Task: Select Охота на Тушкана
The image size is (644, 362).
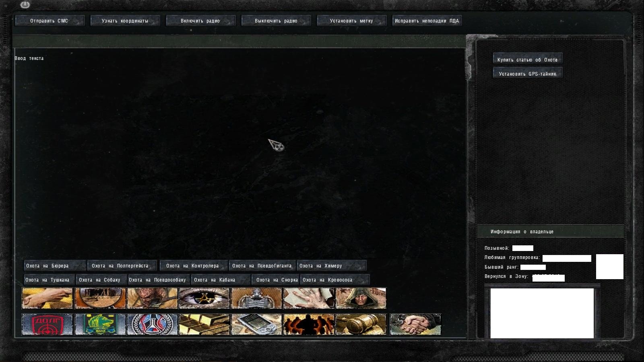Action: click(49, 280)
